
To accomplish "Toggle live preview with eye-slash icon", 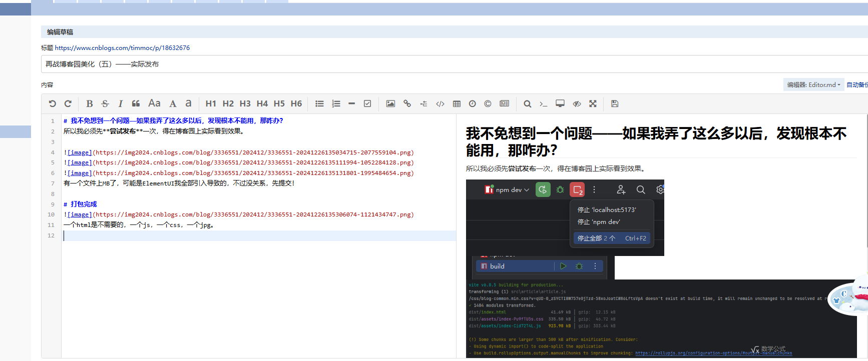I will (x=577, y=103).
